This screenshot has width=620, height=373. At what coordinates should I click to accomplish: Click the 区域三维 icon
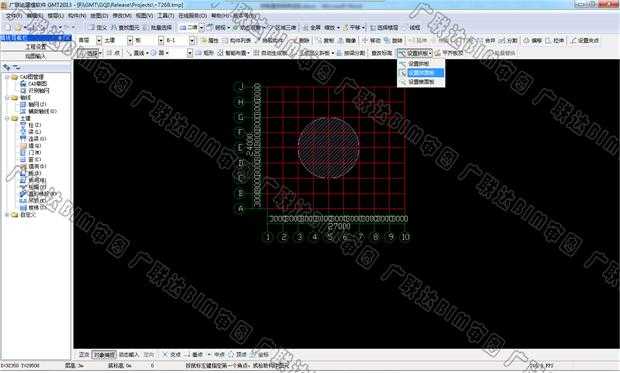tap(282, 28)
